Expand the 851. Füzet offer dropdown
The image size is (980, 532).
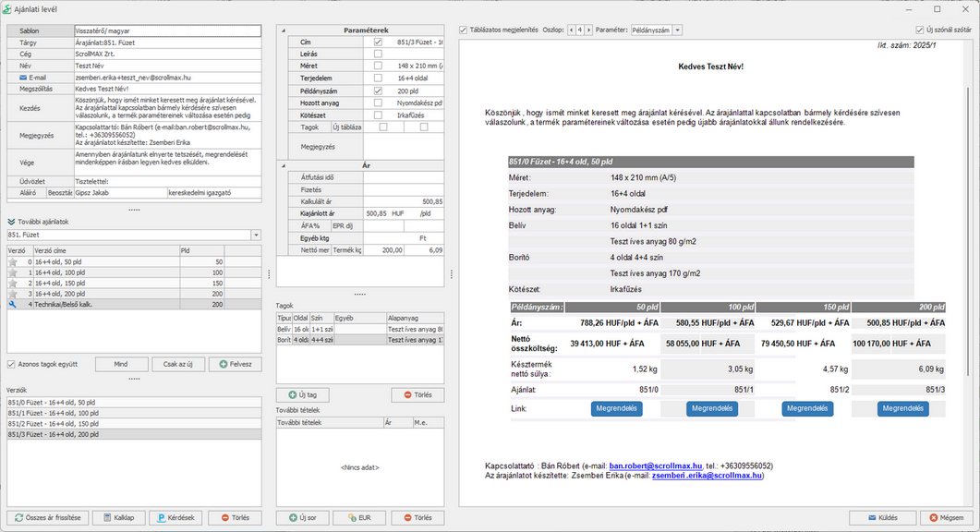(256, 236)
